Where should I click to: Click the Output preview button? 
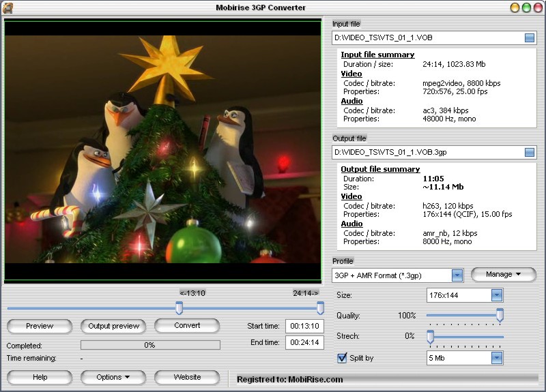pyautogui.click(x=113, y=327)
